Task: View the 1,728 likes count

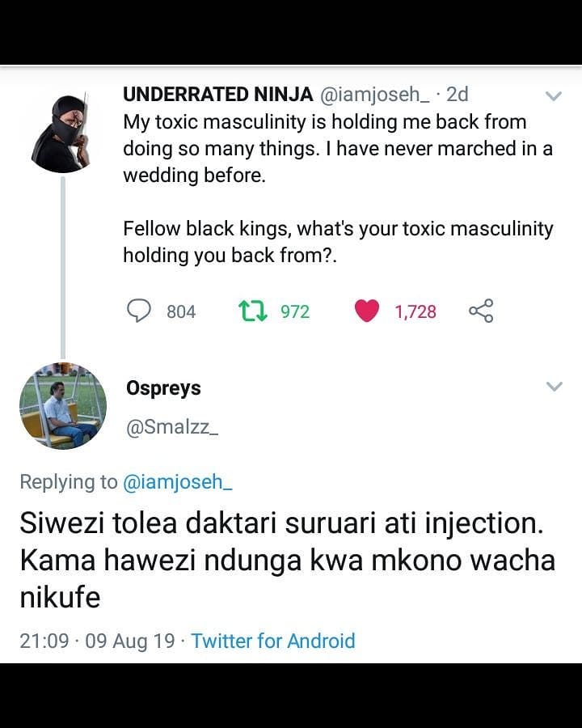Action: 415,312
